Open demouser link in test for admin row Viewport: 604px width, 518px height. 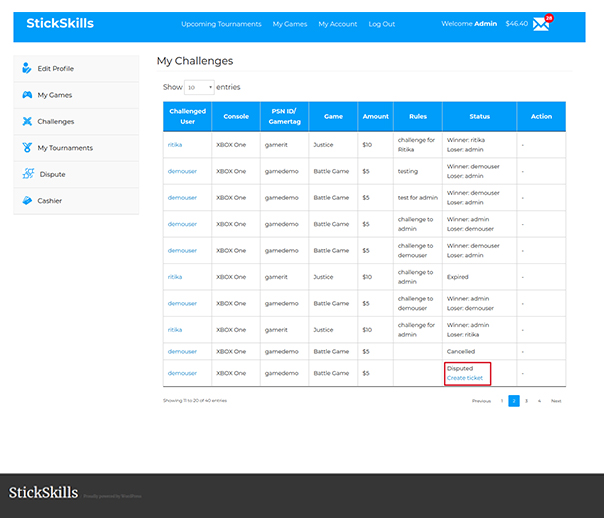click(x=182, y=198)
